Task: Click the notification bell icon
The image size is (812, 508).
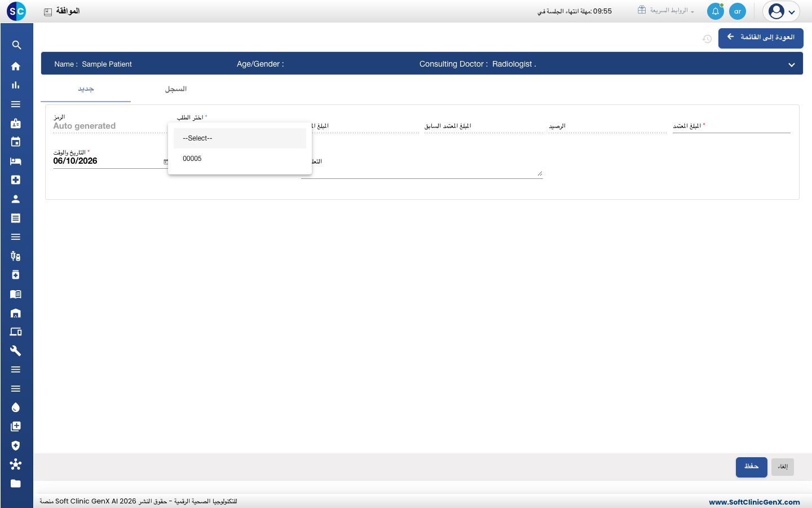Action: [x=715, y=11]
